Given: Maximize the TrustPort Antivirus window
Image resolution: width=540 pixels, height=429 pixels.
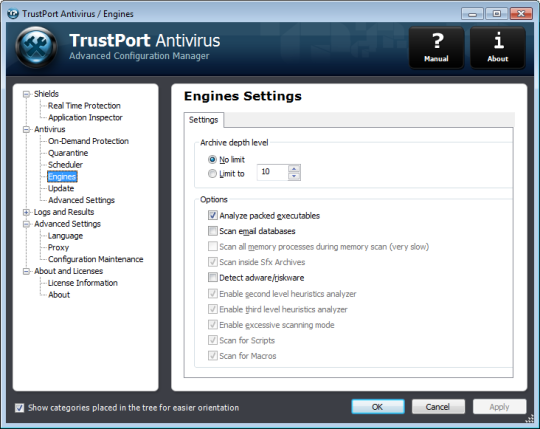Looking at the screenshot, I should (x=497, y=14).
